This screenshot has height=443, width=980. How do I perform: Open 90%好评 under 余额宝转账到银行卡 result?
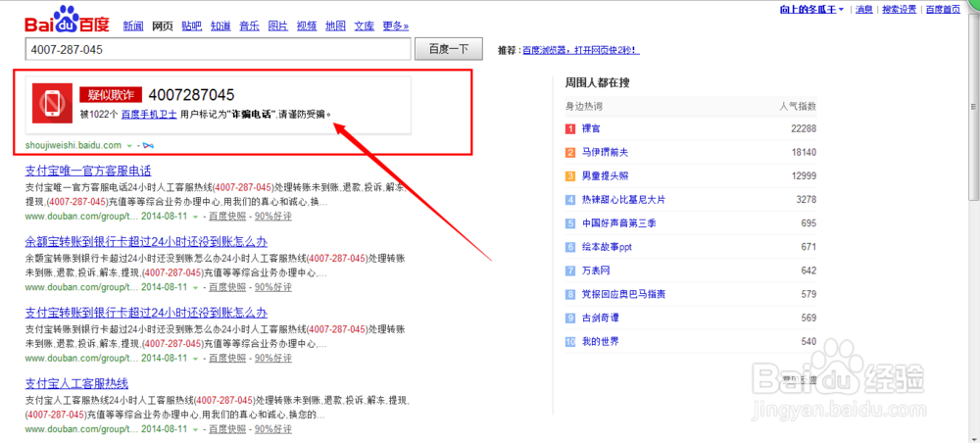tap(273, 287)
